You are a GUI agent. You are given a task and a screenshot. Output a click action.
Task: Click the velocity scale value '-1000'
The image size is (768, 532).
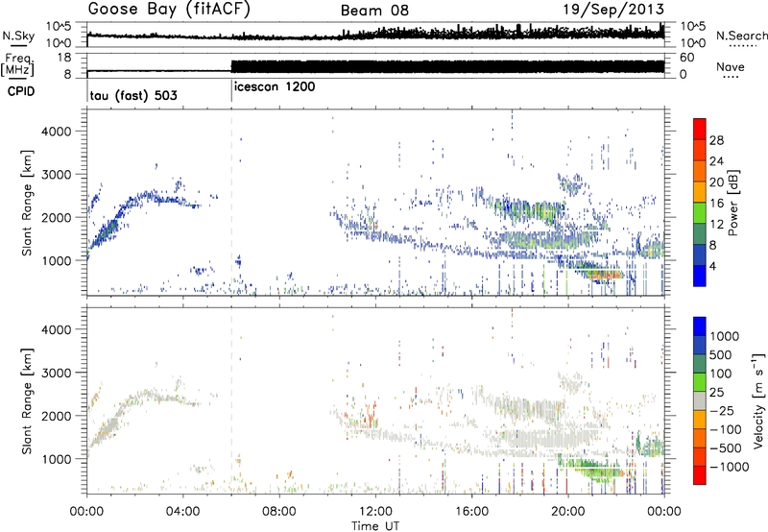coord(729,467)
